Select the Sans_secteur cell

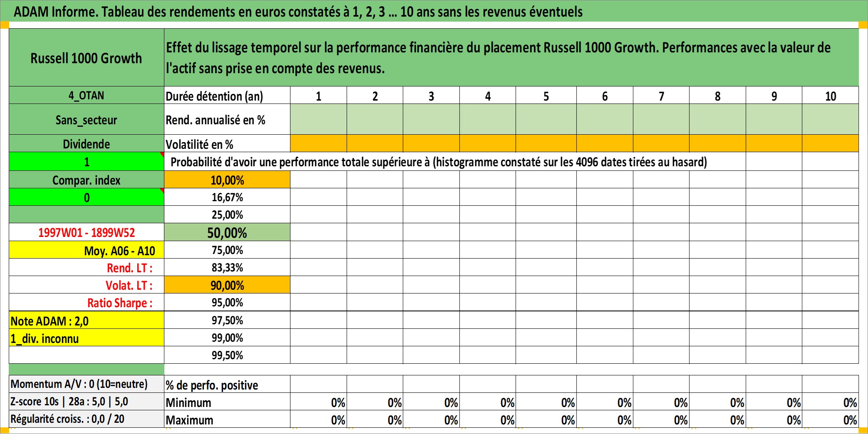click(x=87, y=119)
